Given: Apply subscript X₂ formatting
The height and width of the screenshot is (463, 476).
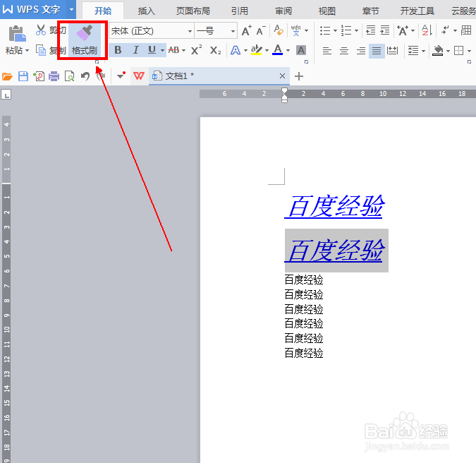Looking at the screenshot, I should pos(215,50).
